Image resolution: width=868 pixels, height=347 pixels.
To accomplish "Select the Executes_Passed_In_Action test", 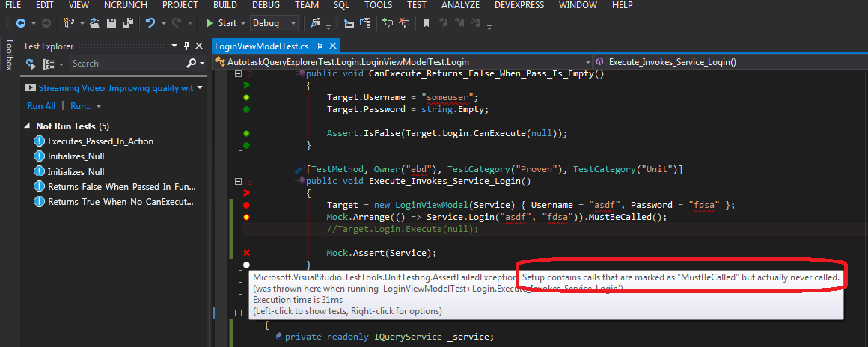I will (100, 141).
